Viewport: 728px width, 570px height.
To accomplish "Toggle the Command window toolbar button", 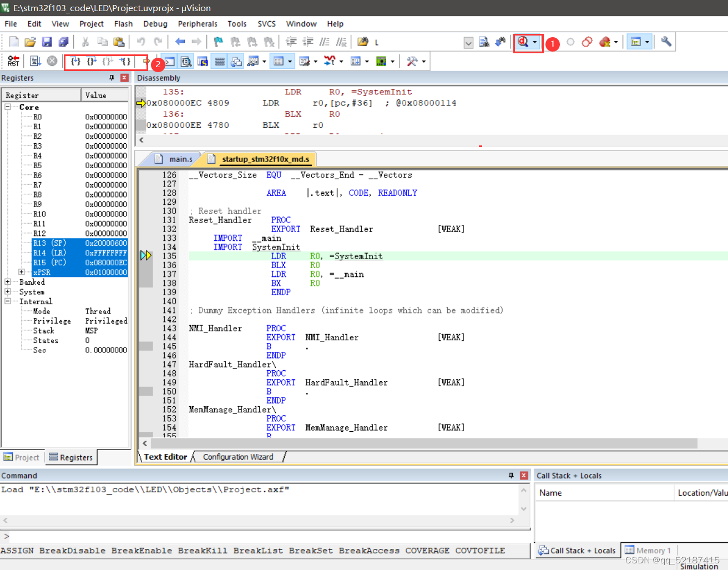I will 169,61.
